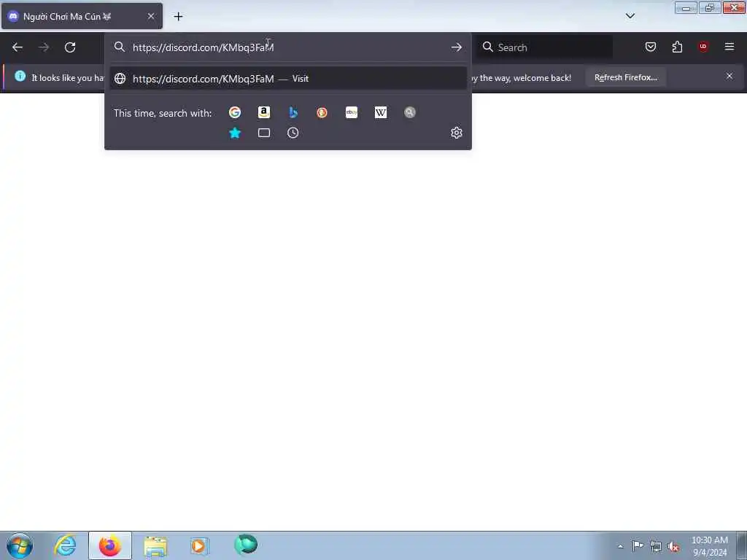The width and height of the screenshot is (747, 560).
Task: Click the Refresh Firefox button
Action: tap(625, 77)
